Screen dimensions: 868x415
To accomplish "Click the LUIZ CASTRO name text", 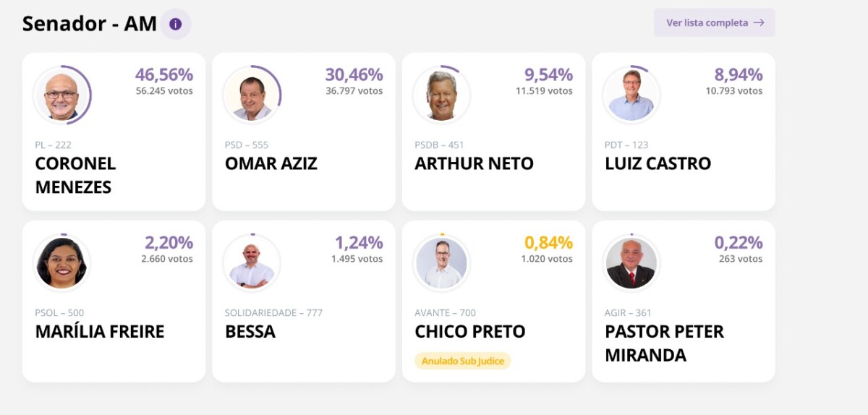I will click(x=658, y=163).
